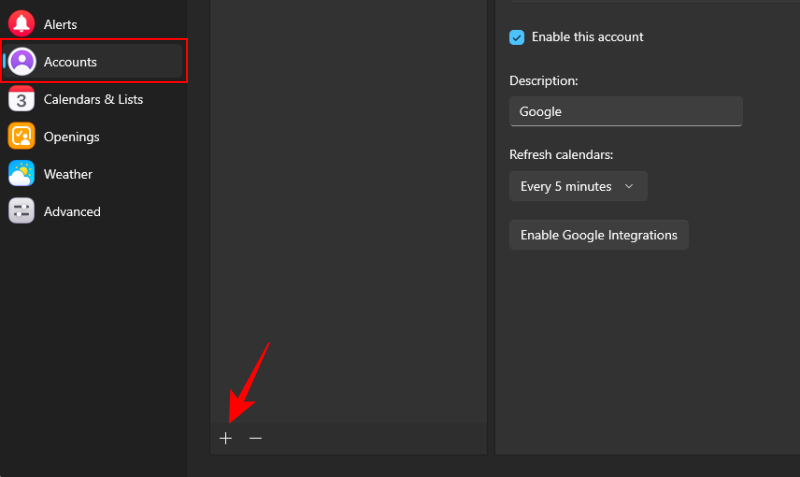Click the Advanced sliders icon
800x477 pixels.
tap(21, 211)
